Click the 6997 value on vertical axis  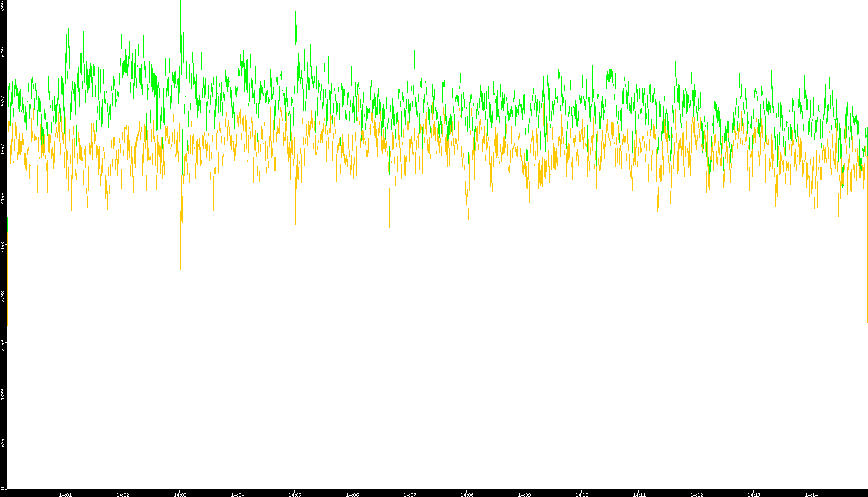[3, 6]
